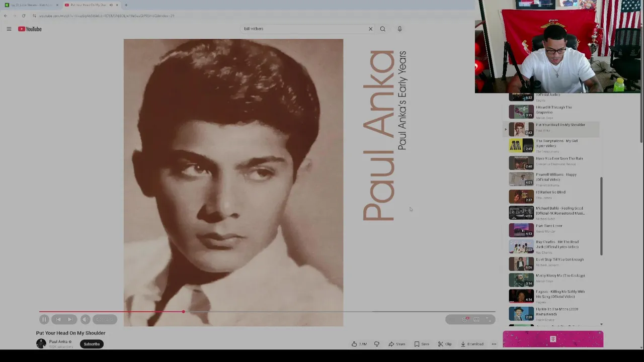
Task: Close the first browser tab
Action: coord(57,5)
